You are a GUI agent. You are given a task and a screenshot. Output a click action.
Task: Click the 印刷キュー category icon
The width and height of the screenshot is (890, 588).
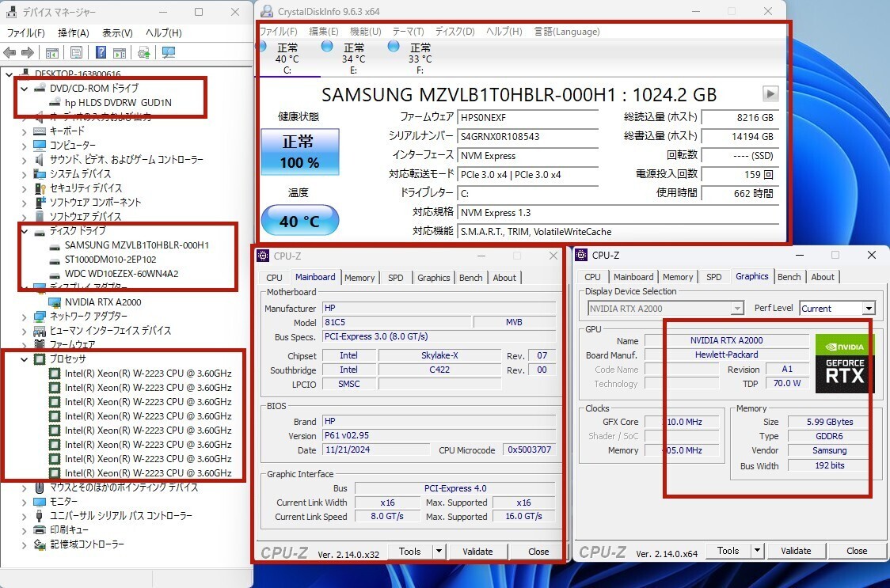coord(39,530)
